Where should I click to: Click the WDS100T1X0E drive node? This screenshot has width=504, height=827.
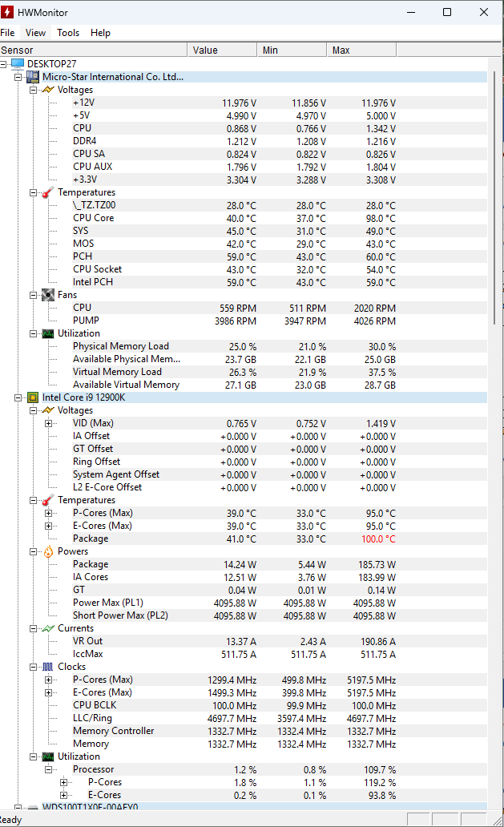coord(91,807)
